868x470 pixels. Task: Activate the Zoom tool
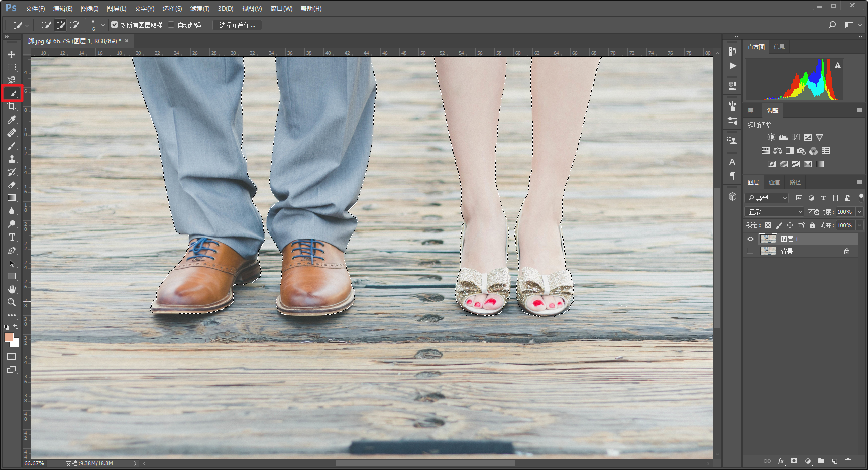(11, 302)
